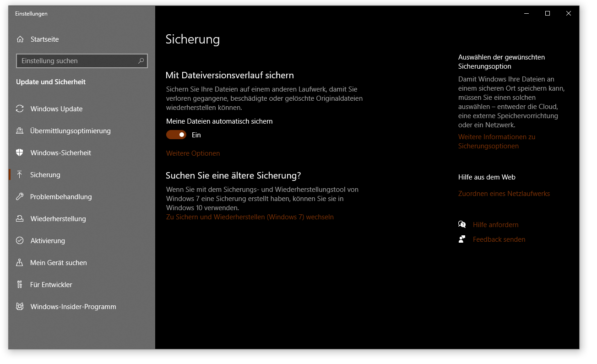Screen dimensions: 597x364
Task: Open Wiederherstellung settings
Action: pos(82,219)
